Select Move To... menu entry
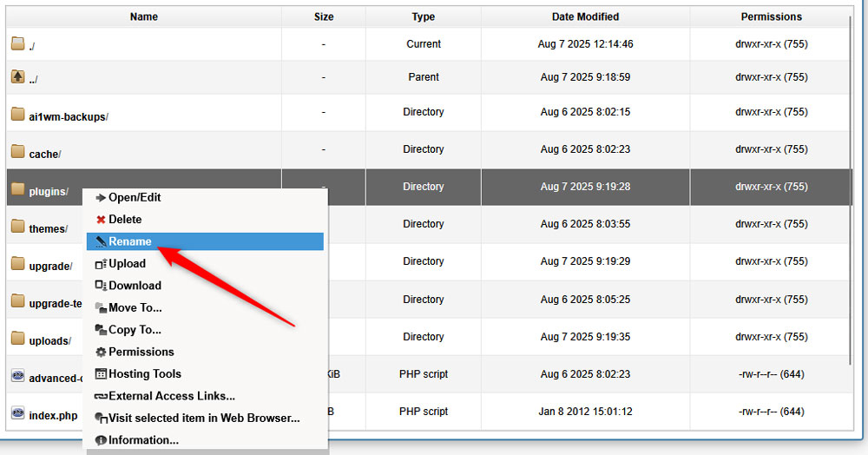This screenshot has width=868, height=455. coord(205,307)
